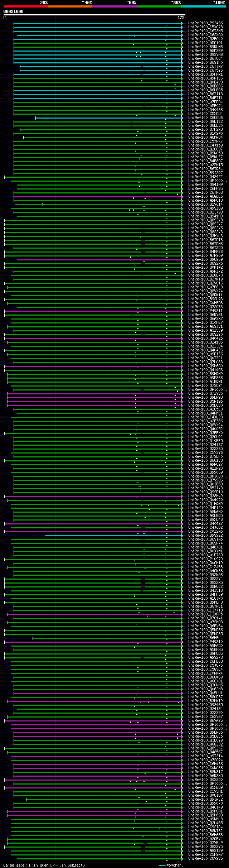Viewport: 229px width, 868px height.
Task: Select the UniRef100_Q43472 label
Action: point(205,177)
